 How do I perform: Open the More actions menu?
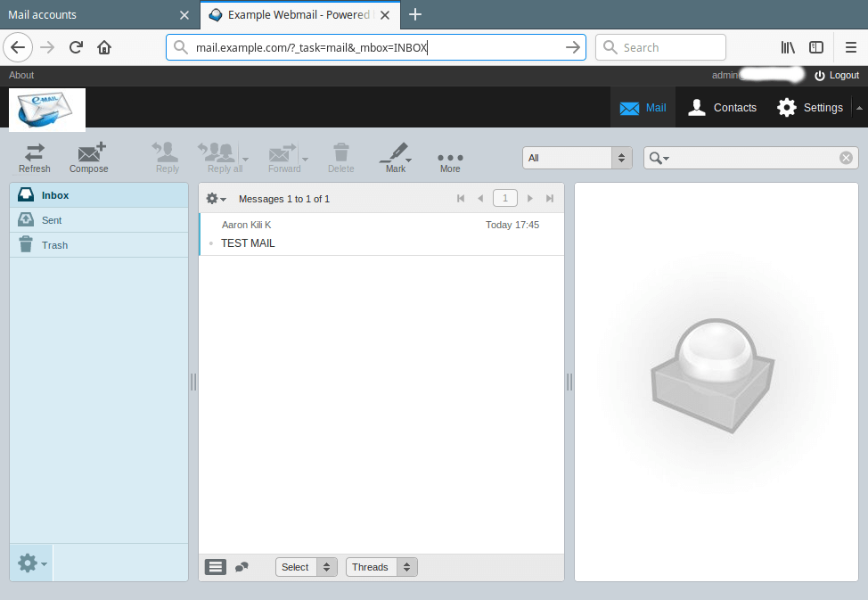tap(450, 158)
